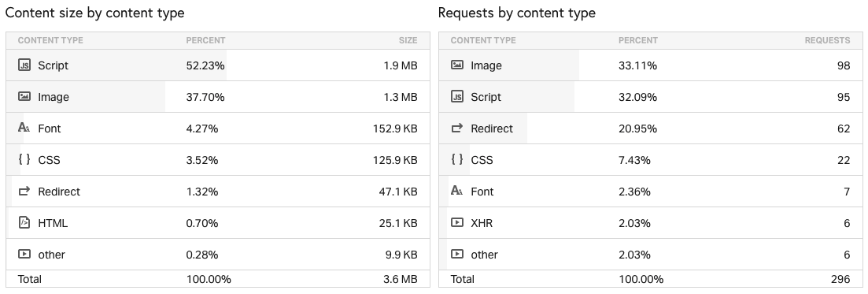Click the XHR icon in requests table
This screenshot has height=294, width=868.
pos(456,222)
